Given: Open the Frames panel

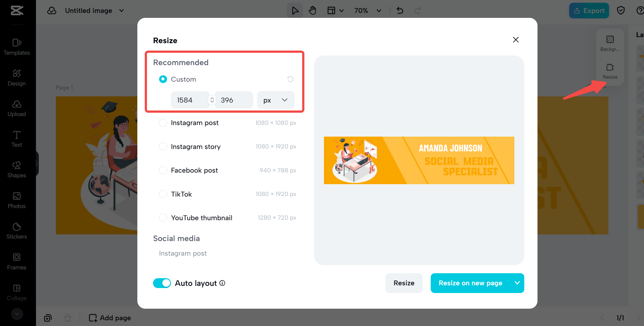Looking at the screenshot, I should click(17, 261).
